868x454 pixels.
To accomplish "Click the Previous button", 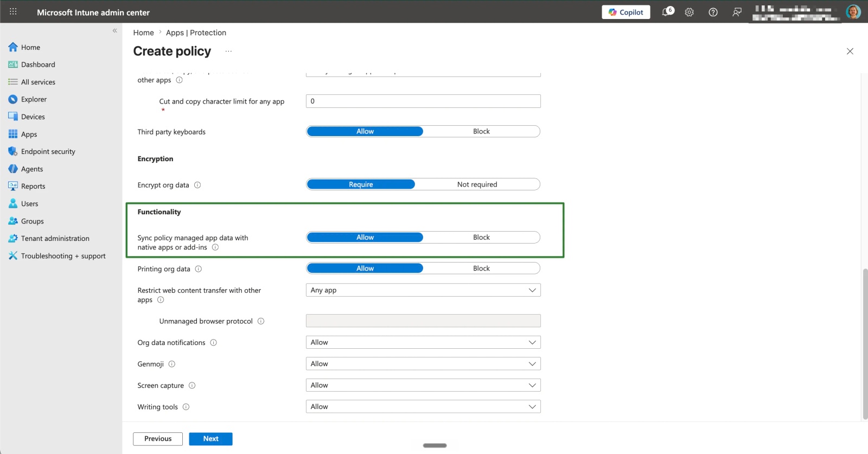I will 158,439.
